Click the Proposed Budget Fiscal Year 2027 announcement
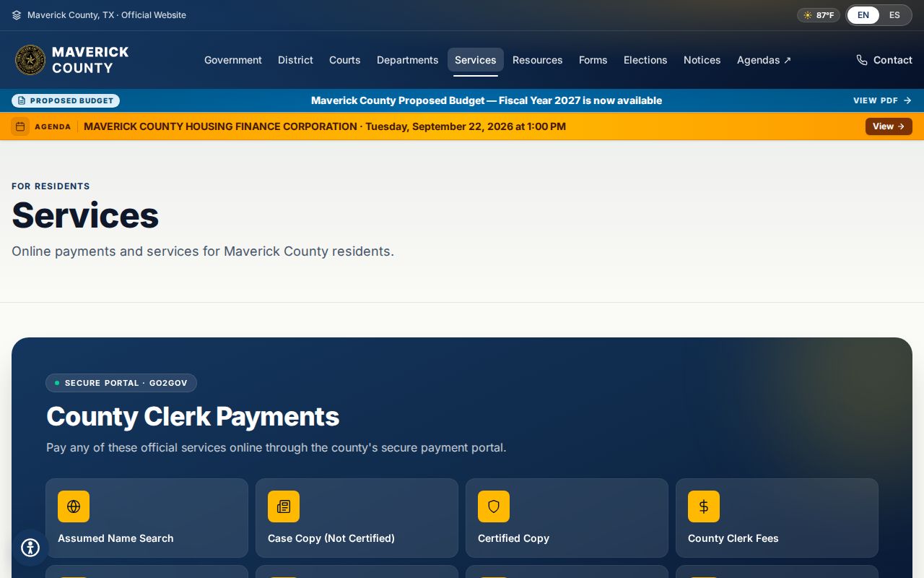Image resolution: width=924 pixels, height=578 pixels. [487, 100]
